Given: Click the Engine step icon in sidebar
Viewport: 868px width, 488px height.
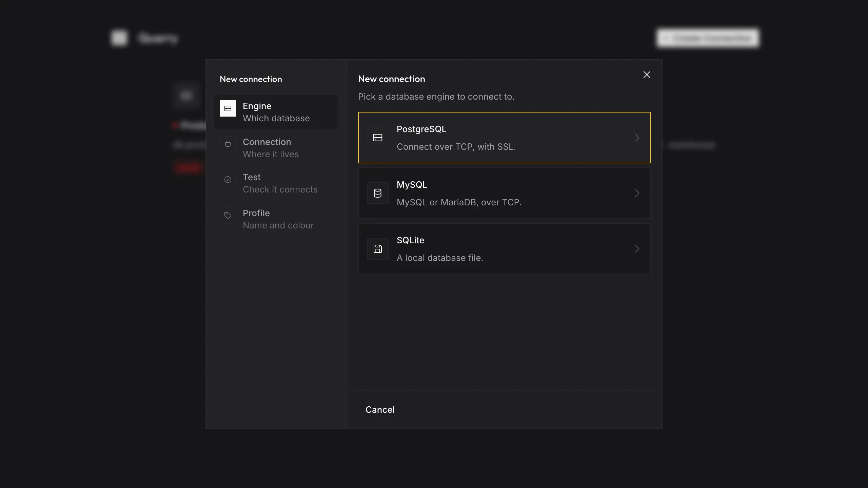Looking at the screenshot, I should point(228,108).
